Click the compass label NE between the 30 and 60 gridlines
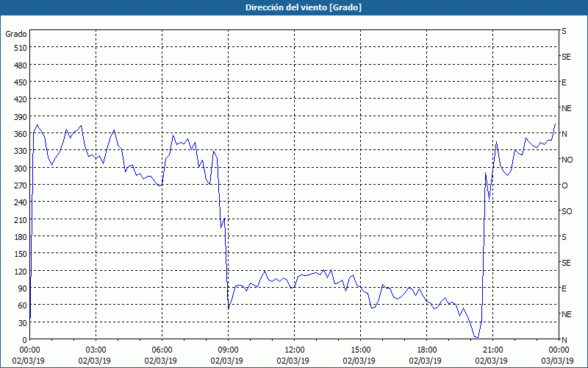588x368 pixels. pos(566,314)
